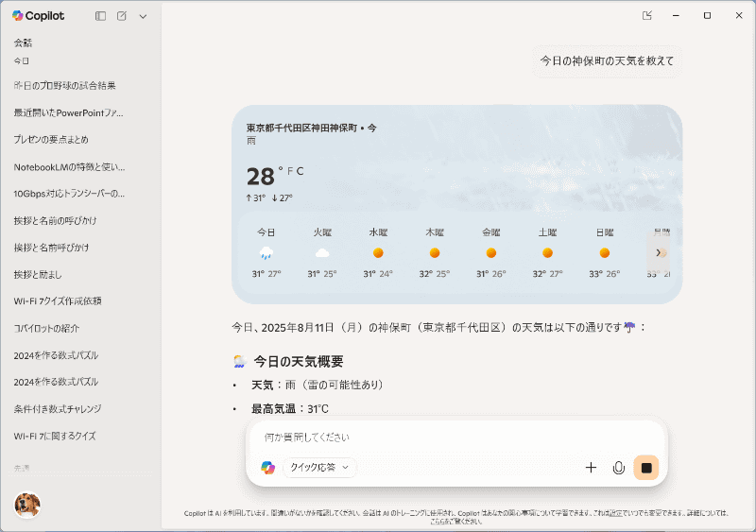Select the 水曜 sunny forecast day

click(x=378, y=252)
